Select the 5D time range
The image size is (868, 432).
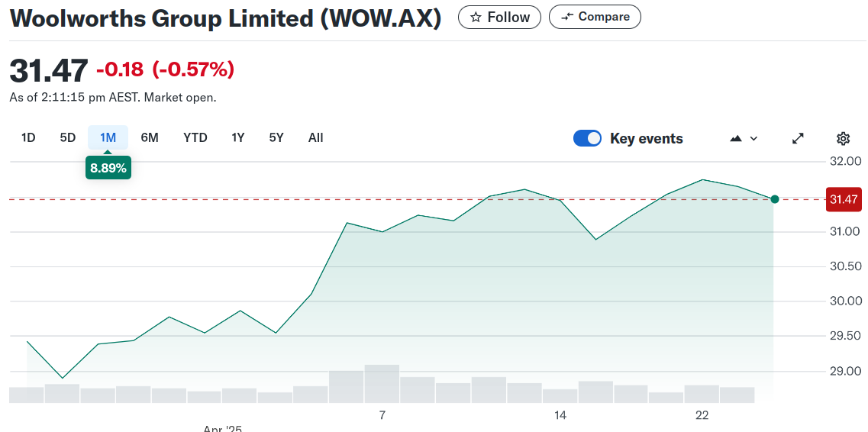click(68, 138)
